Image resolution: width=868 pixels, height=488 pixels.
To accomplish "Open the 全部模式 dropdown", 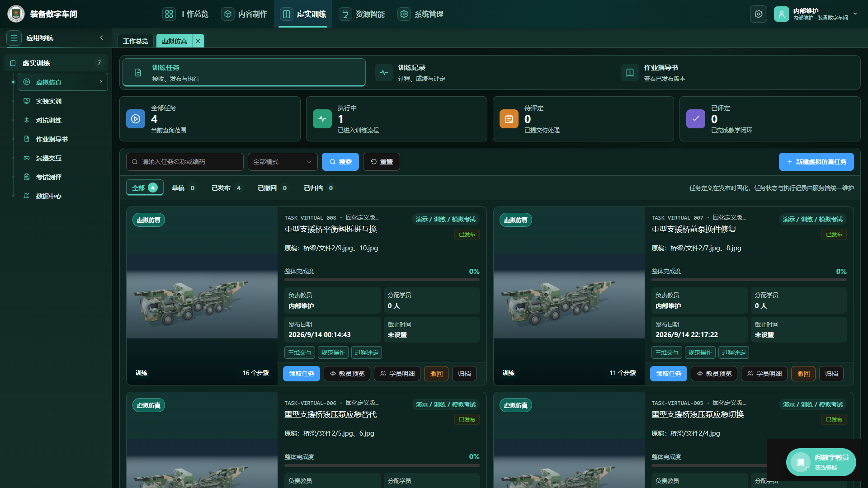I will click(x=283, y=162).
